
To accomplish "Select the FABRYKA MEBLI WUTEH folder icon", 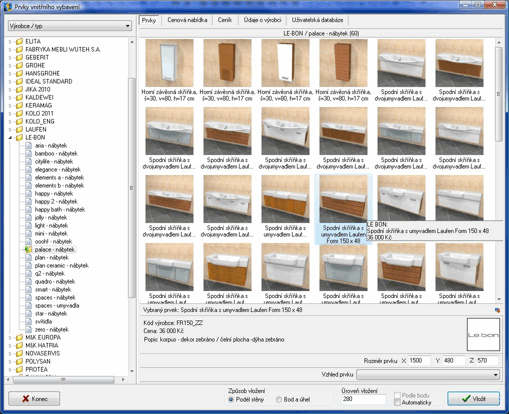I will point(19,49).
